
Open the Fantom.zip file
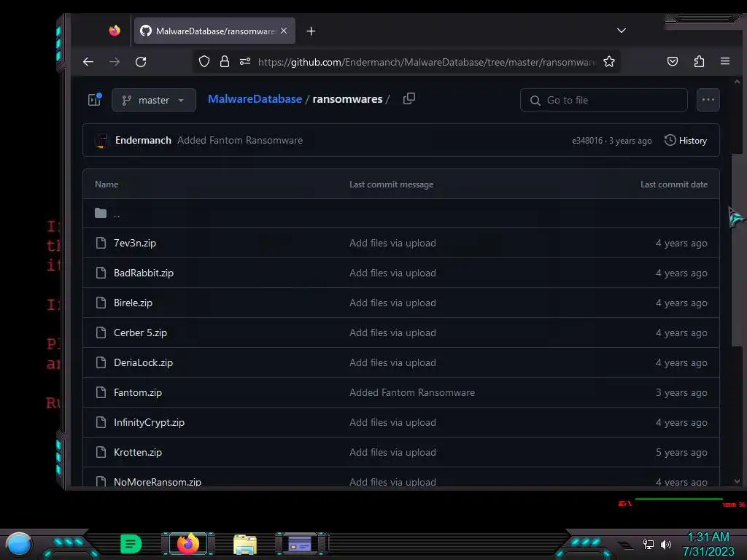click(x=138, y=393)
